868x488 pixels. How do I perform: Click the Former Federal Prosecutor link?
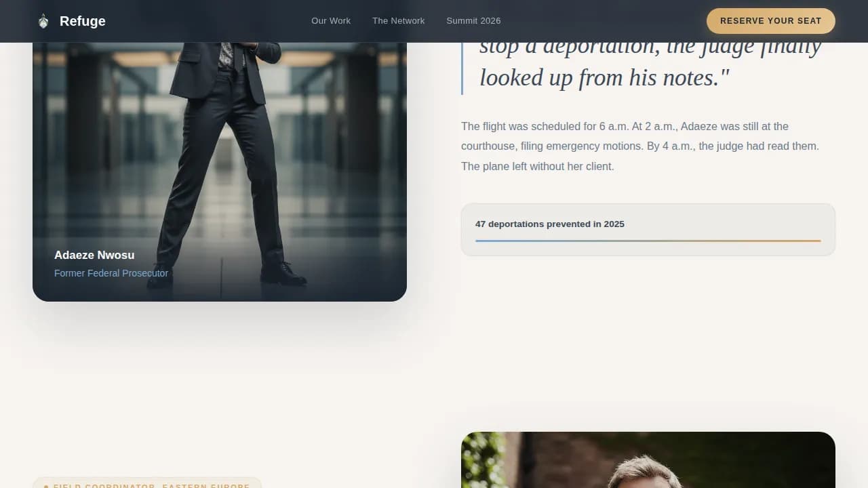111,273
